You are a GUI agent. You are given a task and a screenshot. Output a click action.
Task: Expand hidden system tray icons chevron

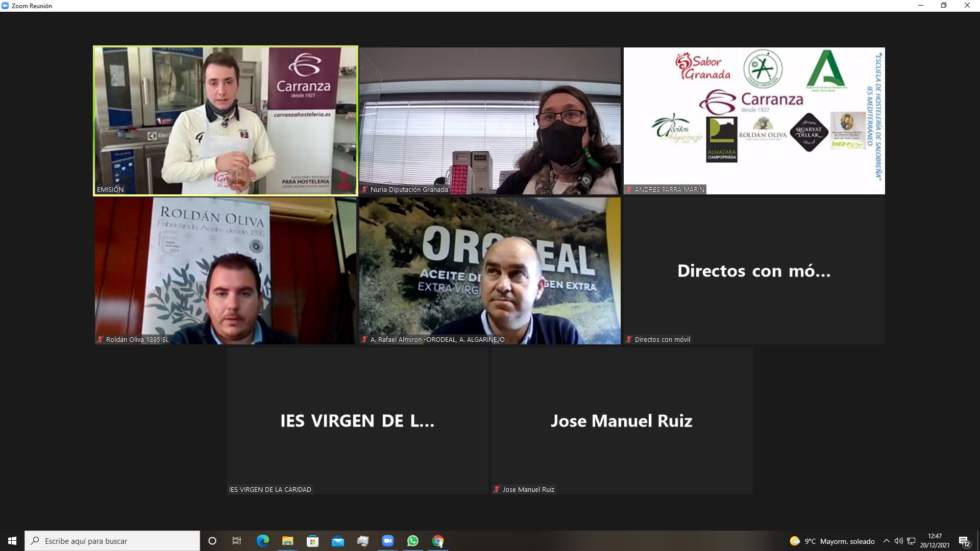pos(887,541)
